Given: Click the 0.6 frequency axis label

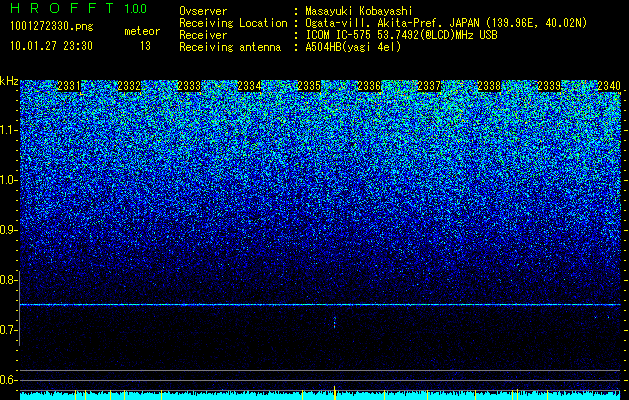Looking at the screenshot, I should [x=8, y=380].
